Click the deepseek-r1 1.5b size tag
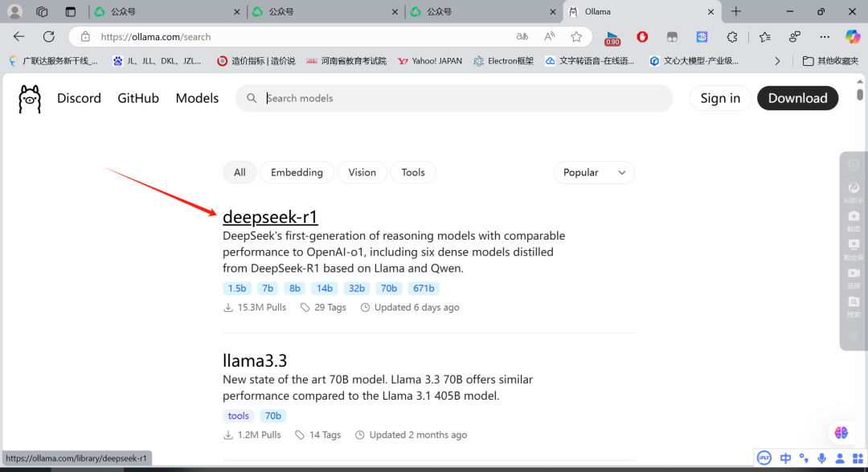Screen dimensions: 868x472 tap(237, 288)
